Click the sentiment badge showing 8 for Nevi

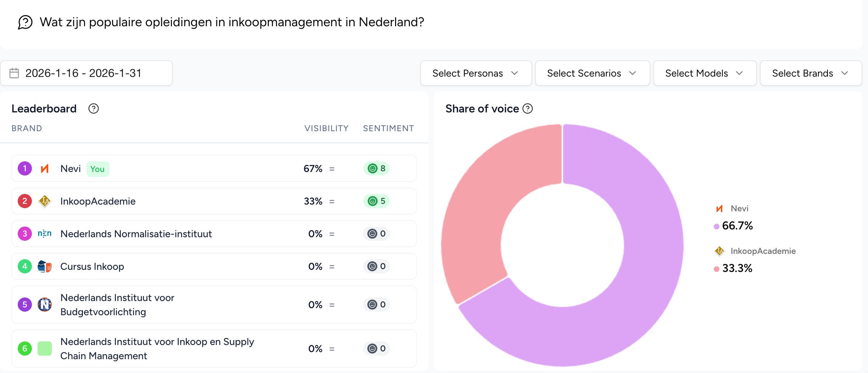pos(377,168)
